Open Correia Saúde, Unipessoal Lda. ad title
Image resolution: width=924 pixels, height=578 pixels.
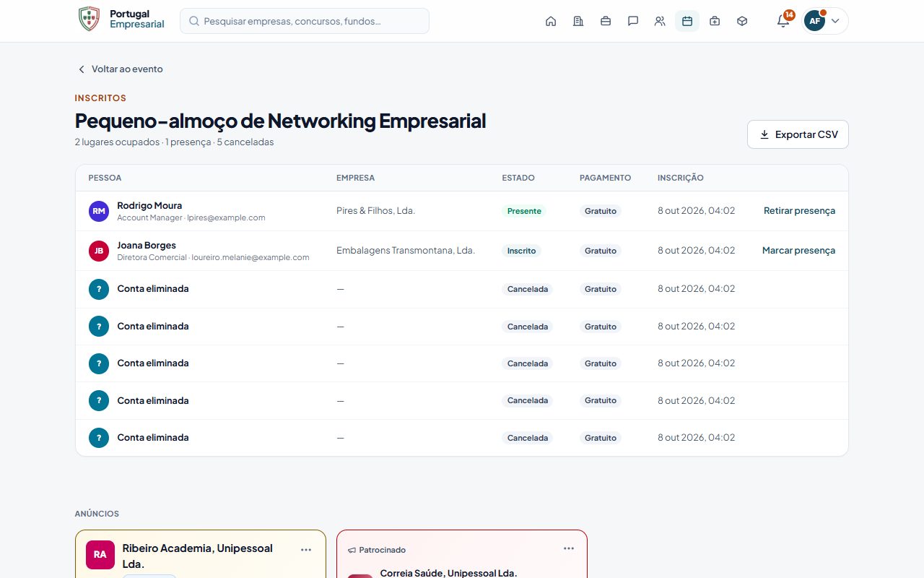[x=449, y=573]
